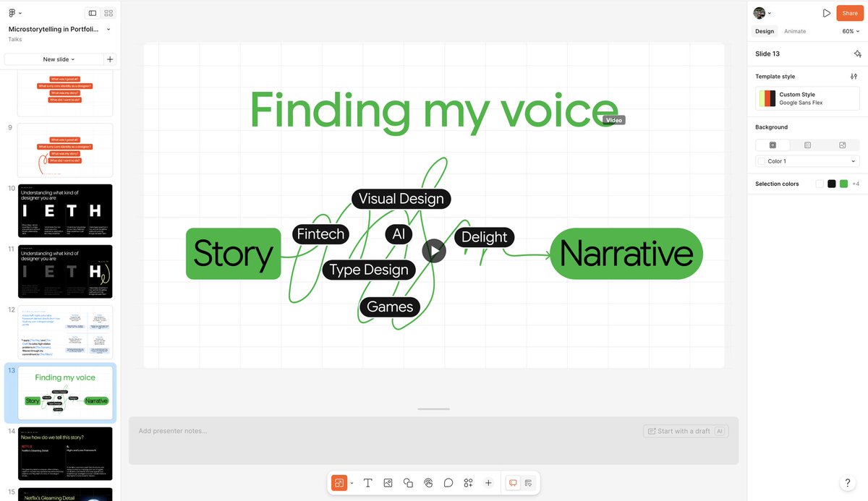This screenshot has width=868, height=501.
Task: Click the black selection color swatch
Action: point(832,184)
